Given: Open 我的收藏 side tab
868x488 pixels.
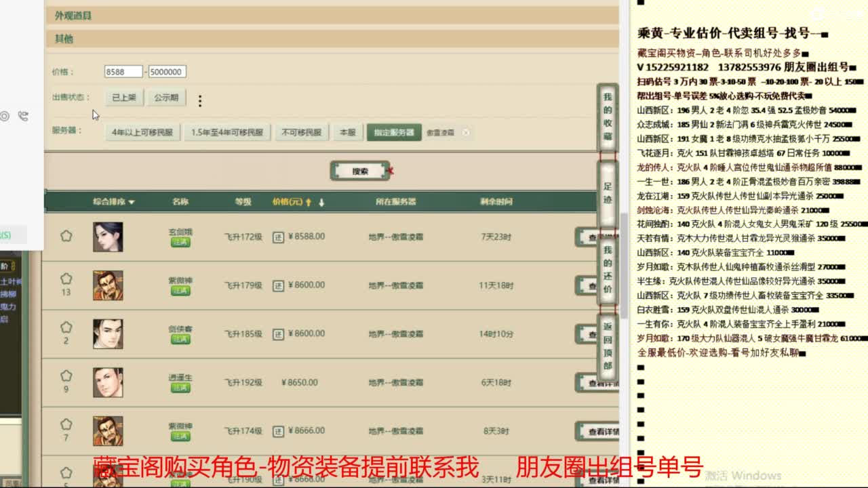Looking at the screenshot, I should (x=608, y=117).
